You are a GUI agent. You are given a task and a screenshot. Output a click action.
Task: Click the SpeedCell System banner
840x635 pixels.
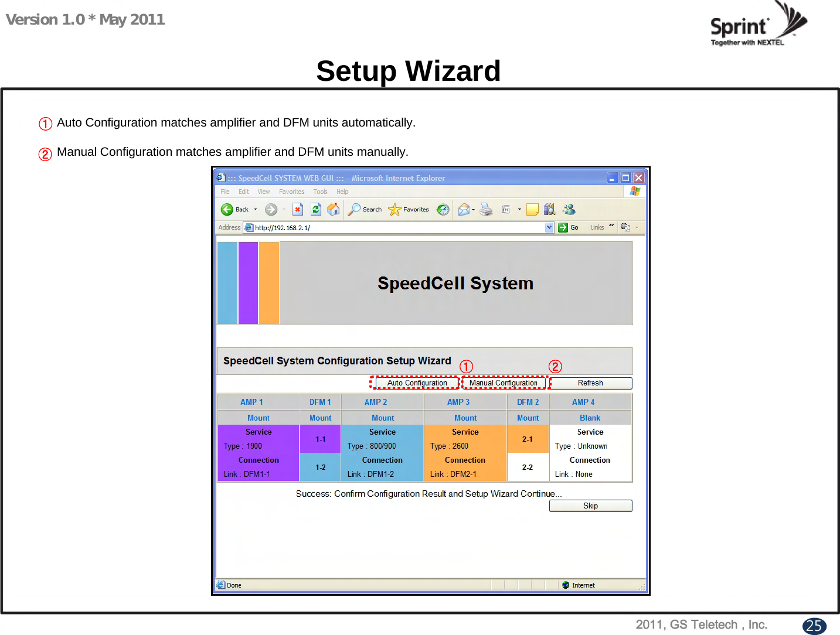(x=456, y=283)
